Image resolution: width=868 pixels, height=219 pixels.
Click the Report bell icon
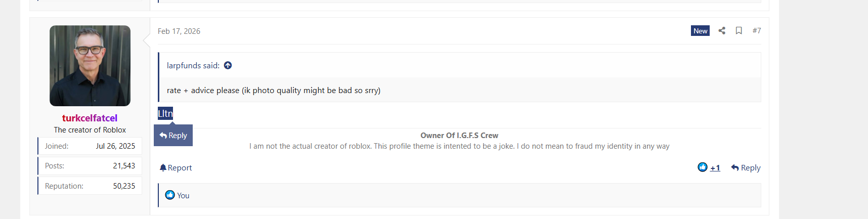point(163,168)
